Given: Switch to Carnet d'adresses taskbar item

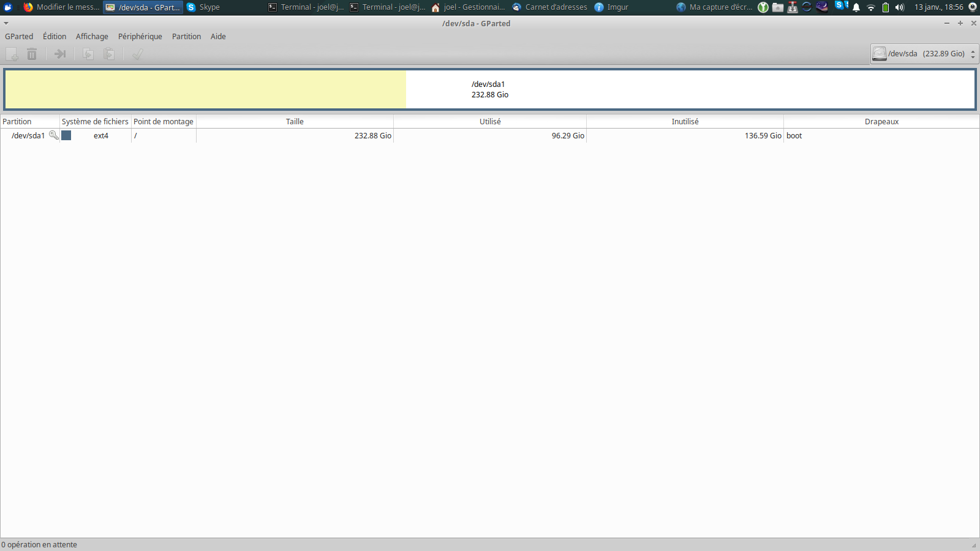Looking at the screenshot, I should tap(551, 7).
